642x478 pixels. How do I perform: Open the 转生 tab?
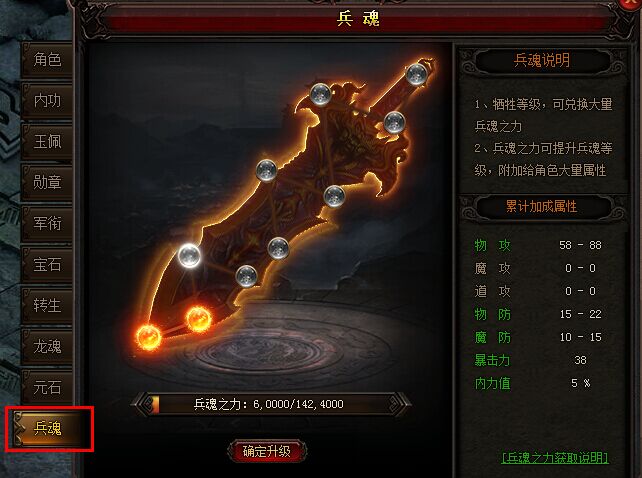pos(47,306)
